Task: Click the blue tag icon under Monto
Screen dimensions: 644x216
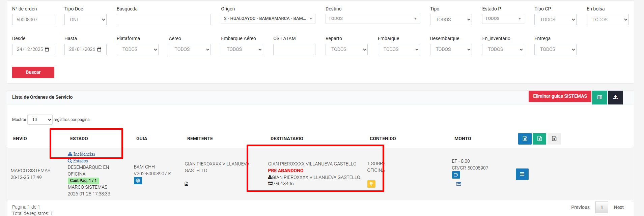Action: tap(456, 175)
